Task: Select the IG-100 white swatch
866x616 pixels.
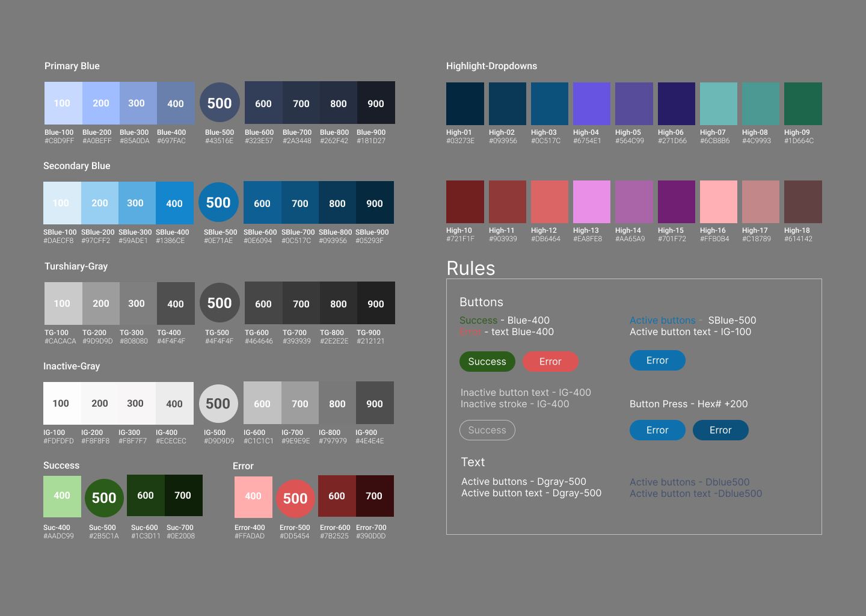Action: click(x=62, y=403)
